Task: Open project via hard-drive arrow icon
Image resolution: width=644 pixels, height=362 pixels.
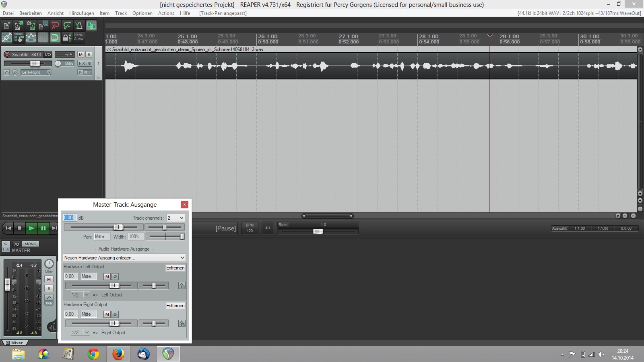Action: point(19,25)
